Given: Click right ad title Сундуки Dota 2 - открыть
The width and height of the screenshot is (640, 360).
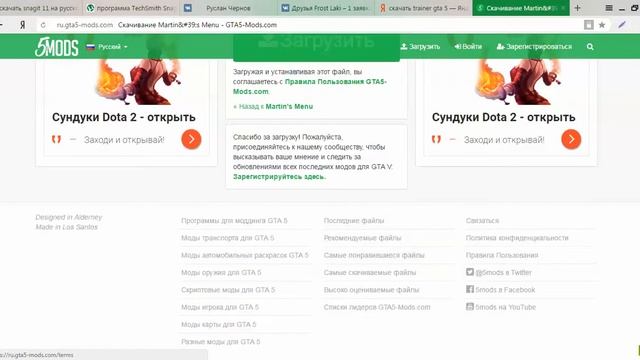Looking at the screenshot, I should pyautogui.click(x=504, y=117).
